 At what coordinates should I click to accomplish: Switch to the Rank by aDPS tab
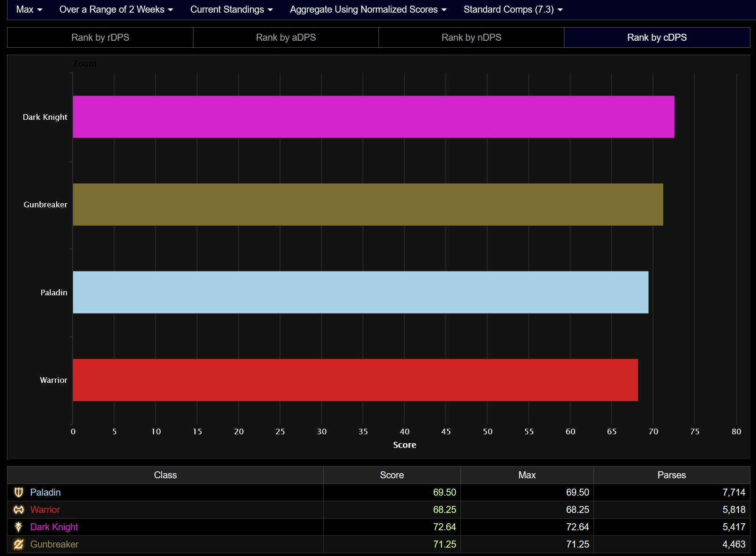point(286,37)
